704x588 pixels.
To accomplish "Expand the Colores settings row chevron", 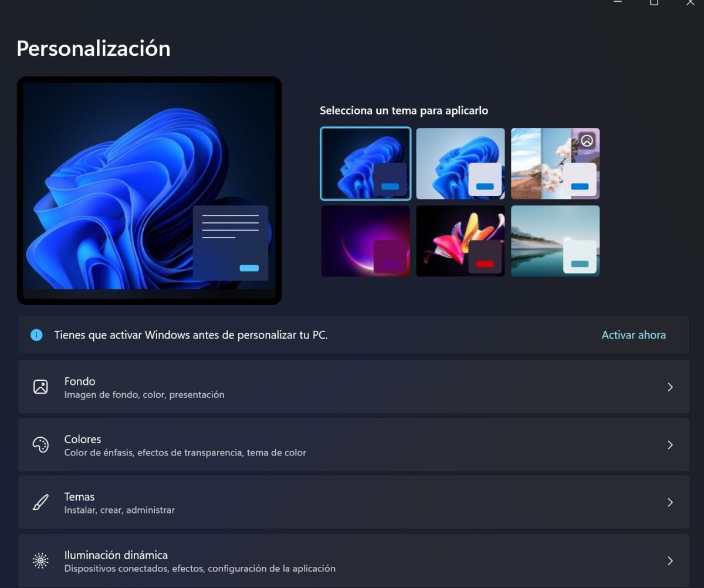I will tap(670, 444).
